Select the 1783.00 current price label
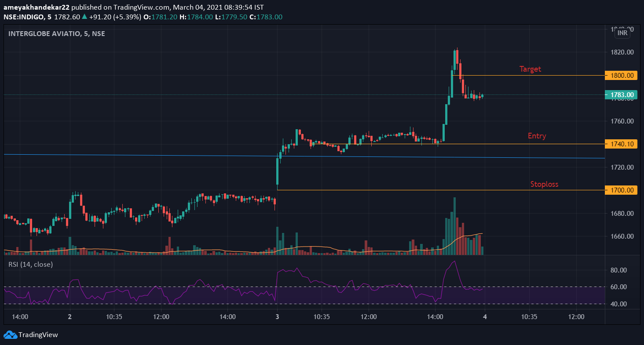The image size is (644, 345). pos(621,94)
